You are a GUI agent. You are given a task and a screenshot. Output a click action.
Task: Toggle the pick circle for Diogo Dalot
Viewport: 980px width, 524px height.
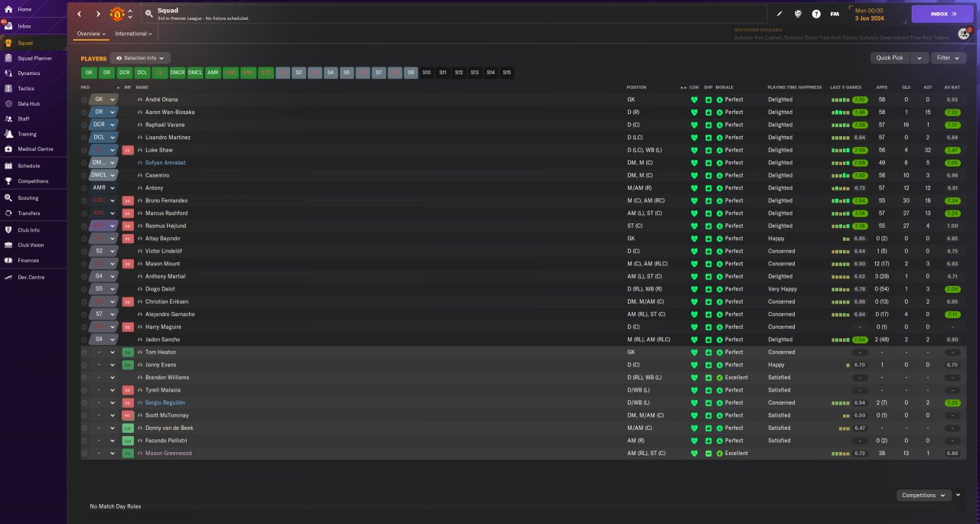[x=84, y=289]
